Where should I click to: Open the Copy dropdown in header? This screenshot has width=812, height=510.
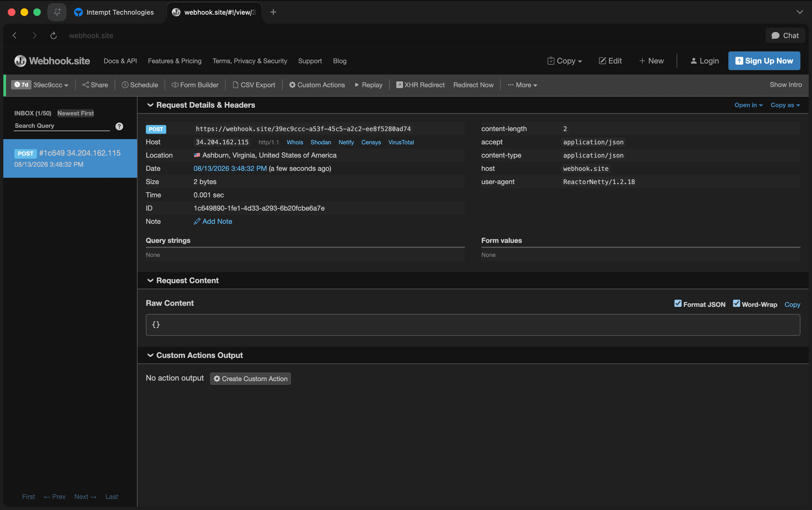[565, 61]
